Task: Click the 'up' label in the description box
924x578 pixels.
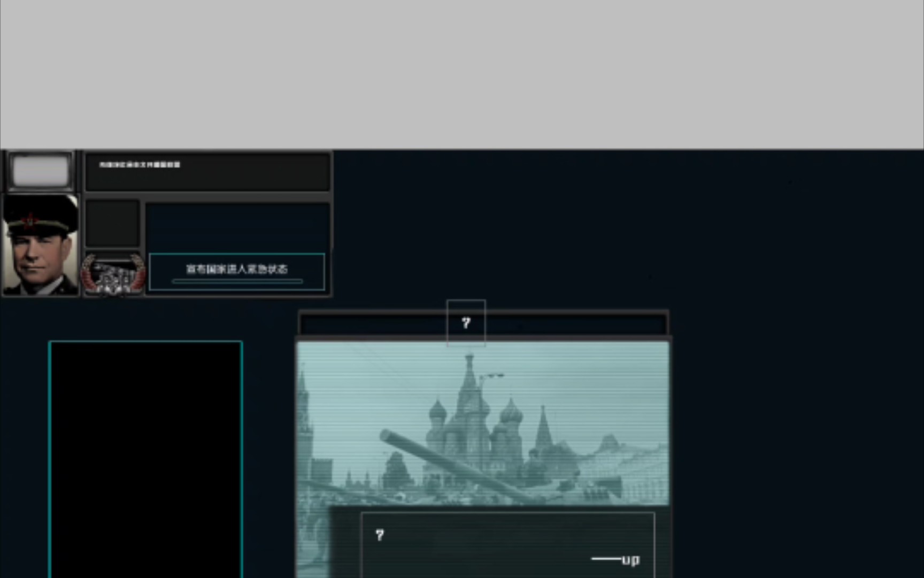Action: tap(630, 560)
